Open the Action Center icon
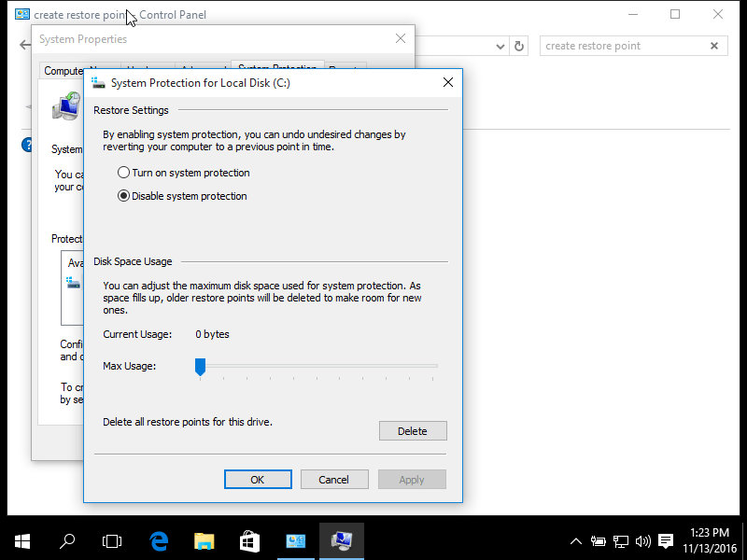The width and height of the screenshot is (747, 560). point(665,540)
